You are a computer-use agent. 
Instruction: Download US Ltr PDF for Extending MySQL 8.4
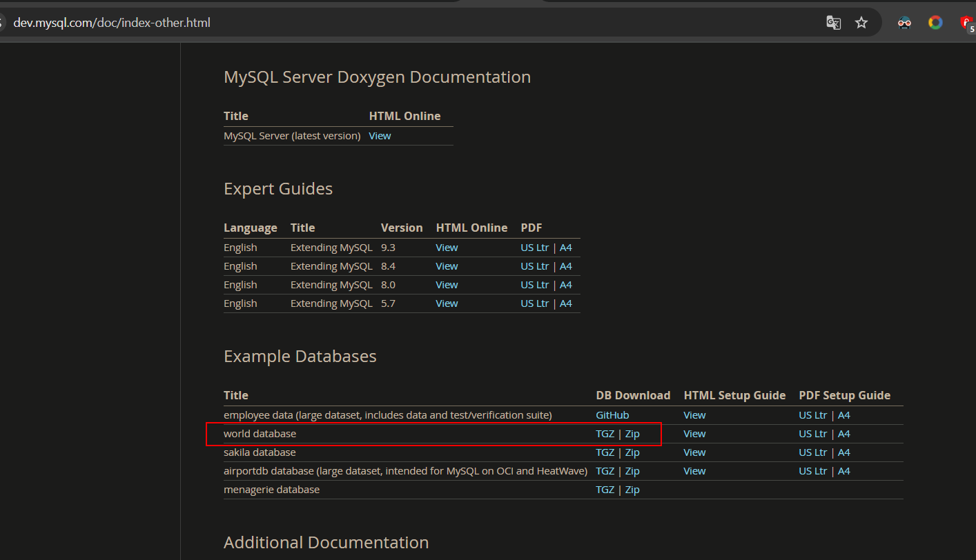535,266
